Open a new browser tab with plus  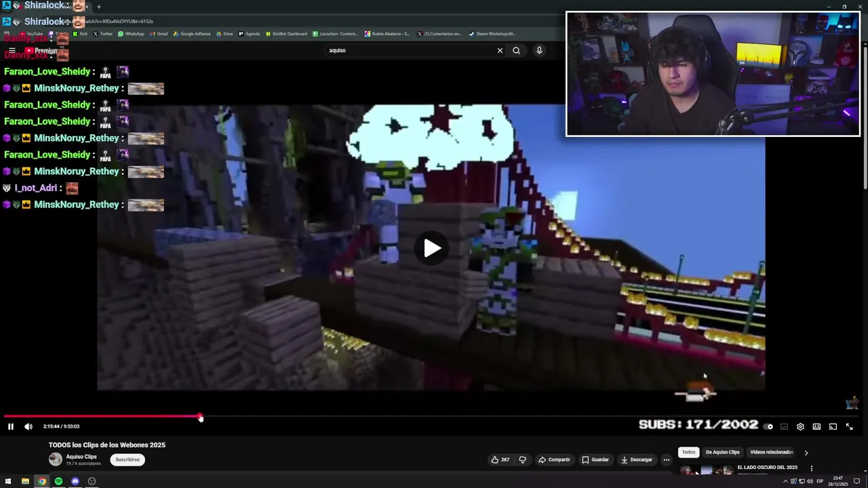[98, 7]
